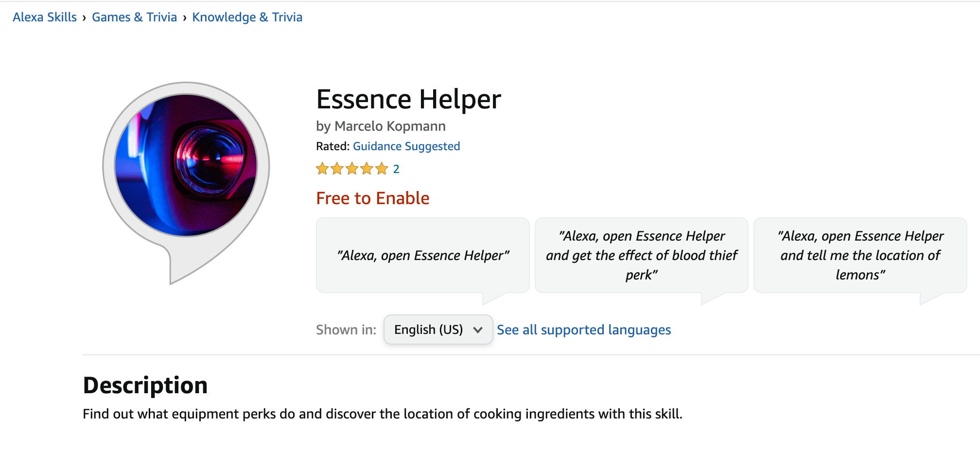Screen dimensions: 980x453
Task: Click the review count number 2
Action: pos(396,169)
